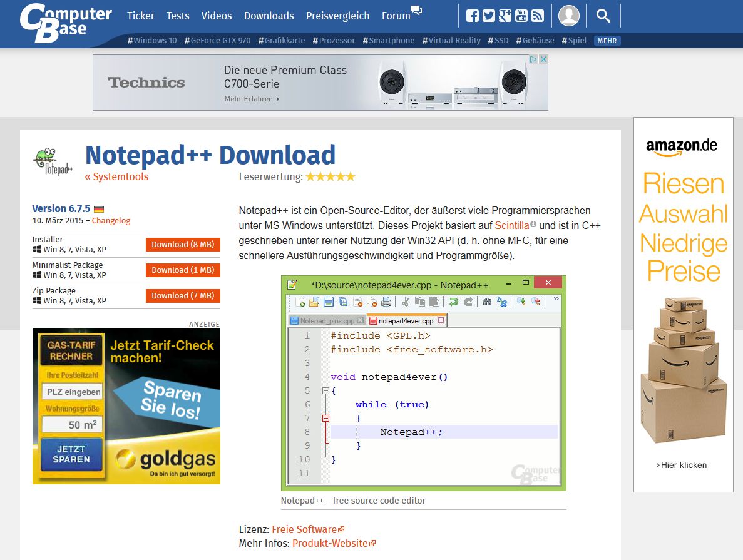Open the Changelog link

(x=111, y=221)
